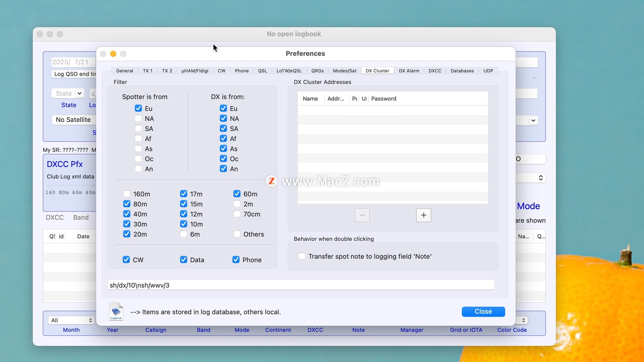Switch to the QSL tab
The image size is (644, 362).
262,71
